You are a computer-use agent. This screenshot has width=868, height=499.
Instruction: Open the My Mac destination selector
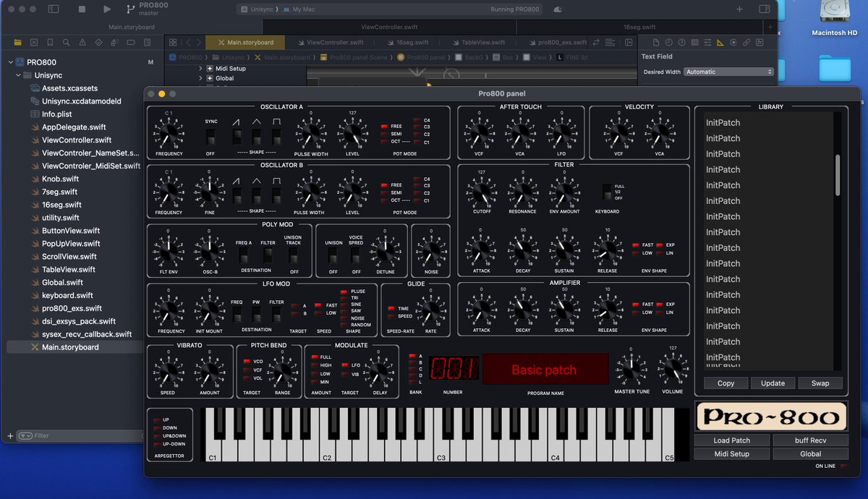(x=299, y=9)
